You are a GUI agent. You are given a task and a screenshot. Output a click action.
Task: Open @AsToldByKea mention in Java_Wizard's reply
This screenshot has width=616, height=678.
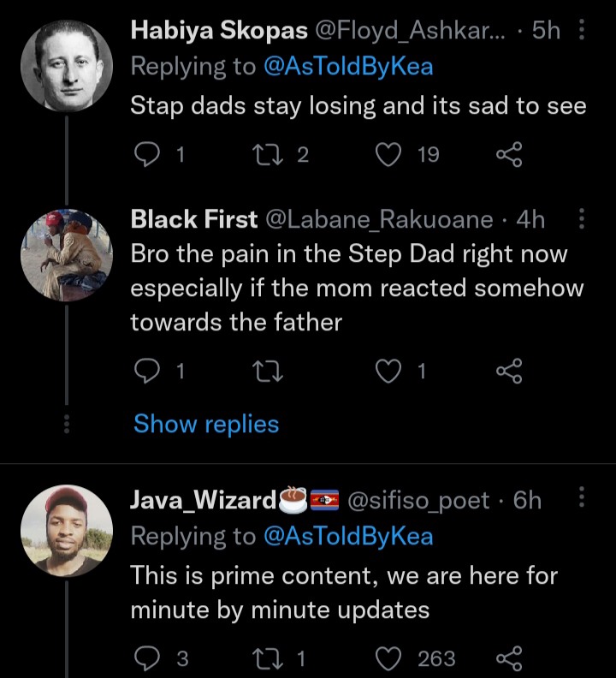(x=348, y=537)
